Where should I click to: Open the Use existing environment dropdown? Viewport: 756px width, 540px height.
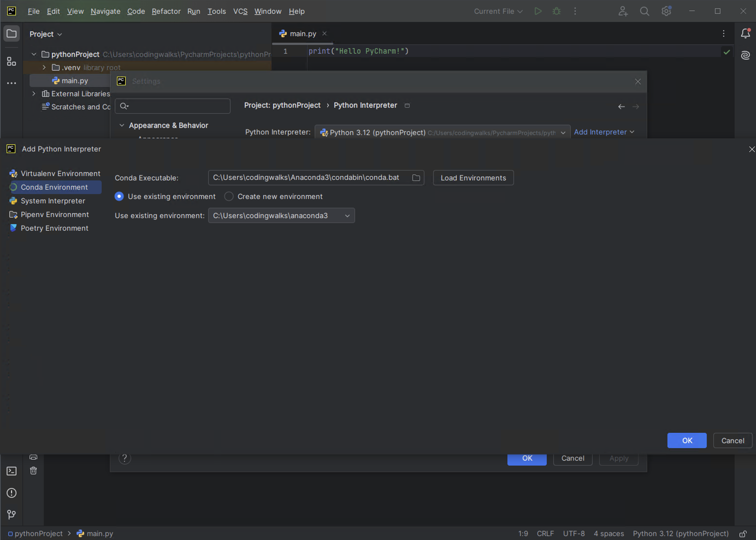(281, 216)
